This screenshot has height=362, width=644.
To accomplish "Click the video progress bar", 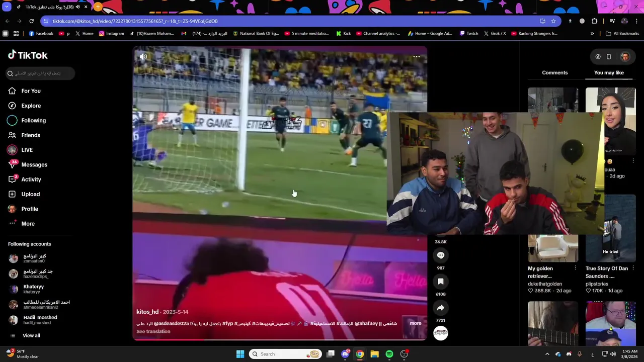I will tap(280, 340).
